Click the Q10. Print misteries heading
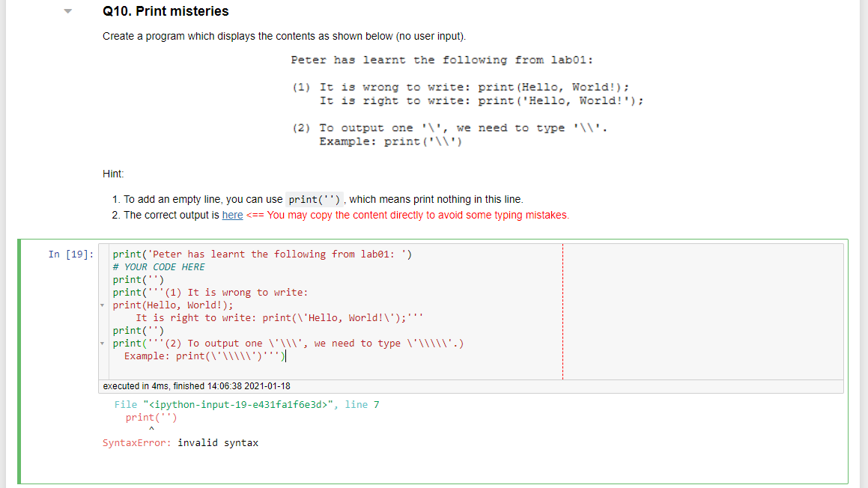 (165, 11)
